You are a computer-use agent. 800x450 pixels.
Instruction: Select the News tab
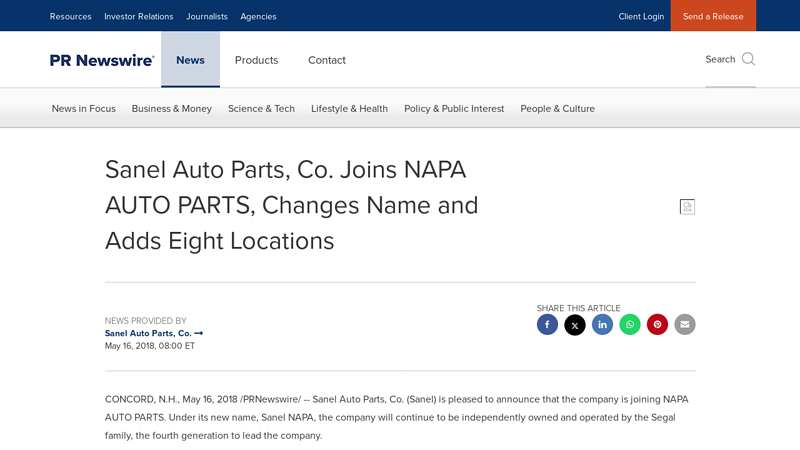point(190,60)
